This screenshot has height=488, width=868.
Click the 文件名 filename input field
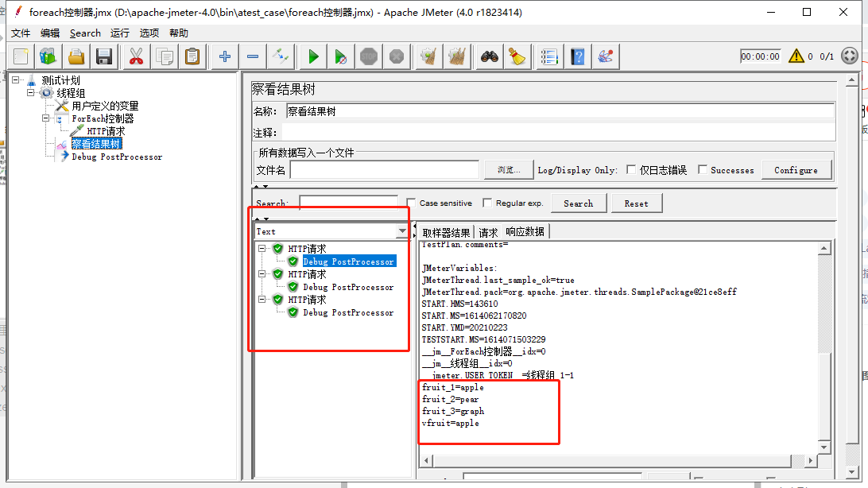pyautogui.click(x=384, y=170)
